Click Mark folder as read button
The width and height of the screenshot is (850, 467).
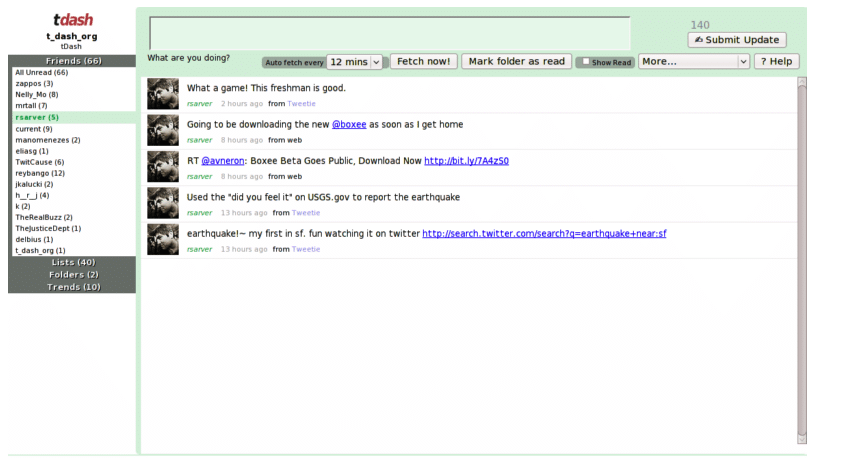pos(516,61)
